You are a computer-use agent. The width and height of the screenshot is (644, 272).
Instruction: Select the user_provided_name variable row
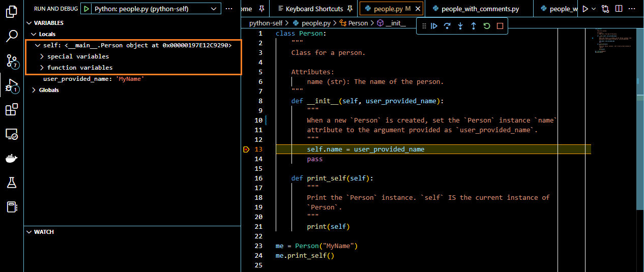(133, 79)
